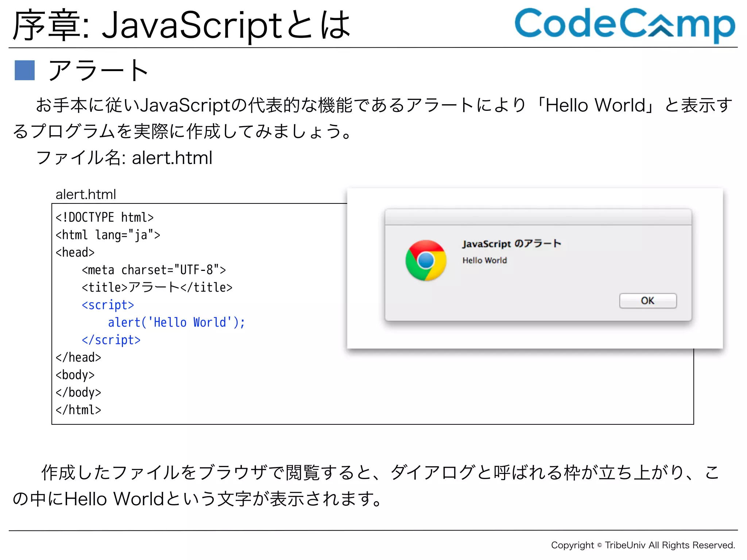Click the 'JavaScript のアラート' dialog heading
Image resolution: width=747 pixels, height=560 pixels.
point(512,244)
